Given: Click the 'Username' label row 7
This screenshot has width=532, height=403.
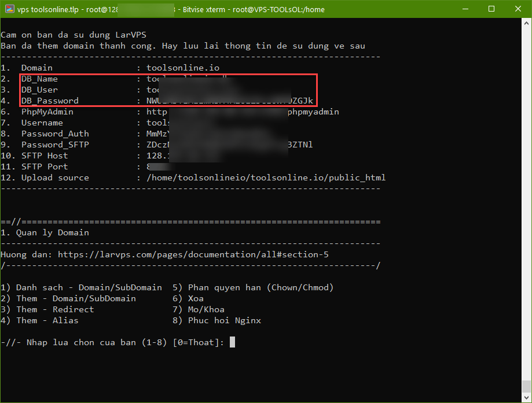Looking at the screenshot, I should [x=42, y=123].
